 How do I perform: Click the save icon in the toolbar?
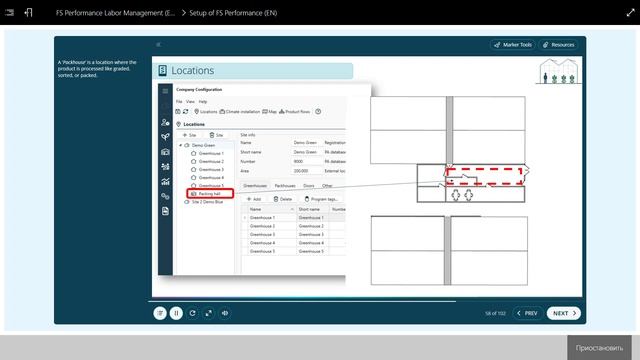tap(178, 111)
